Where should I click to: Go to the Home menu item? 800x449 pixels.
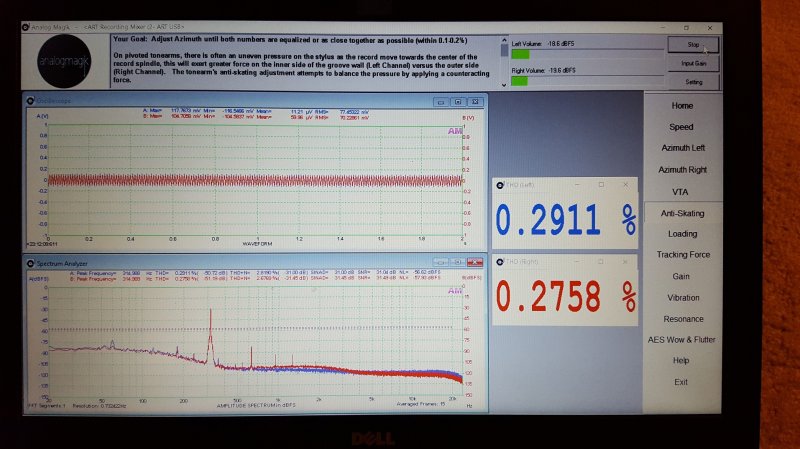coord(682,106)
